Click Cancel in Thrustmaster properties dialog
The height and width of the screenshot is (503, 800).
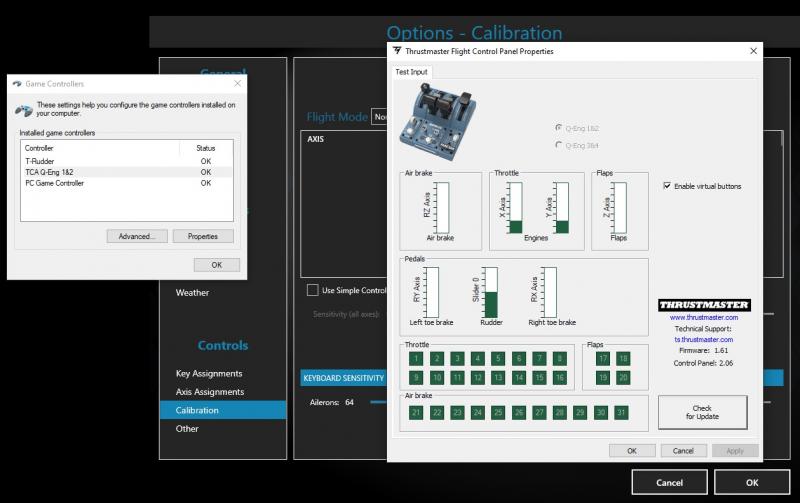click(683, 451)
